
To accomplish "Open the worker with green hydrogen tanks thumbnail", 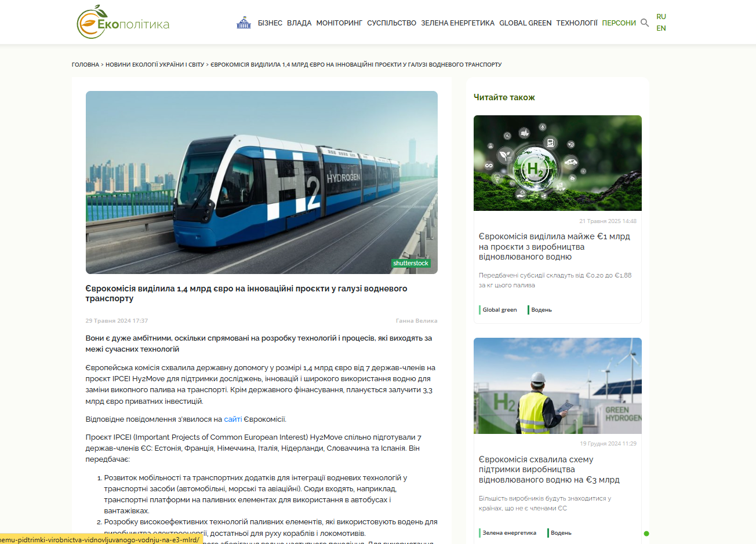I will coord(558,386).
